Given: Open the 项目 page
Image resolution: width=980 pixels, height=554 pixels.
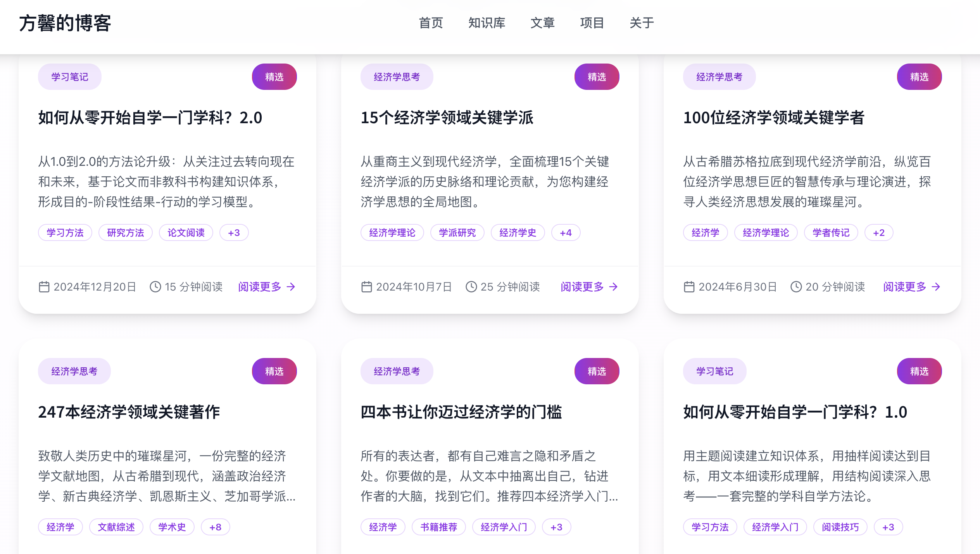Looking at the screenshot, I should (592, 23).
